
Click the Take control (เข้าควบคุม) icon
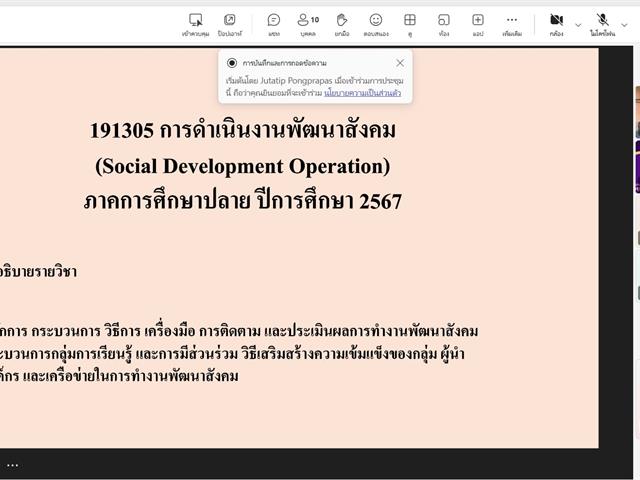tap(195, 23)
